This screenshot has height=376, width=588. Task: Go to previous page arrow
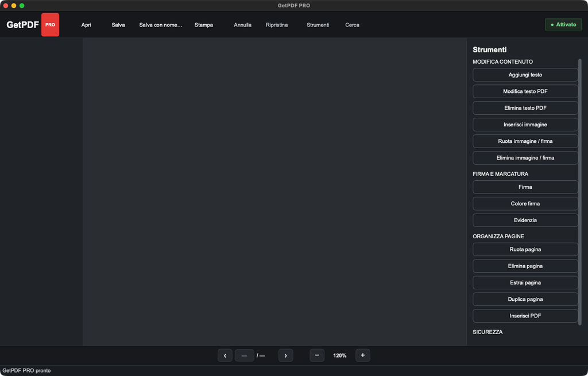[x=225, y=355]
